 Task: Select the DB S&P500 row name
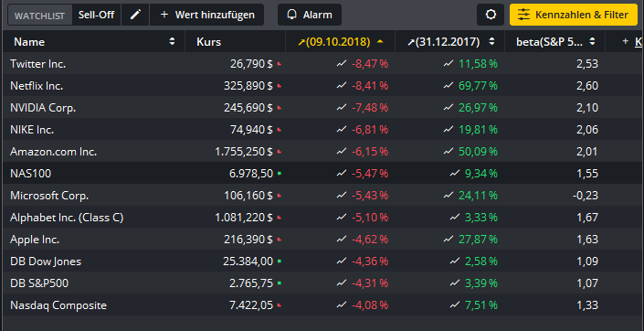pos(39,283)
